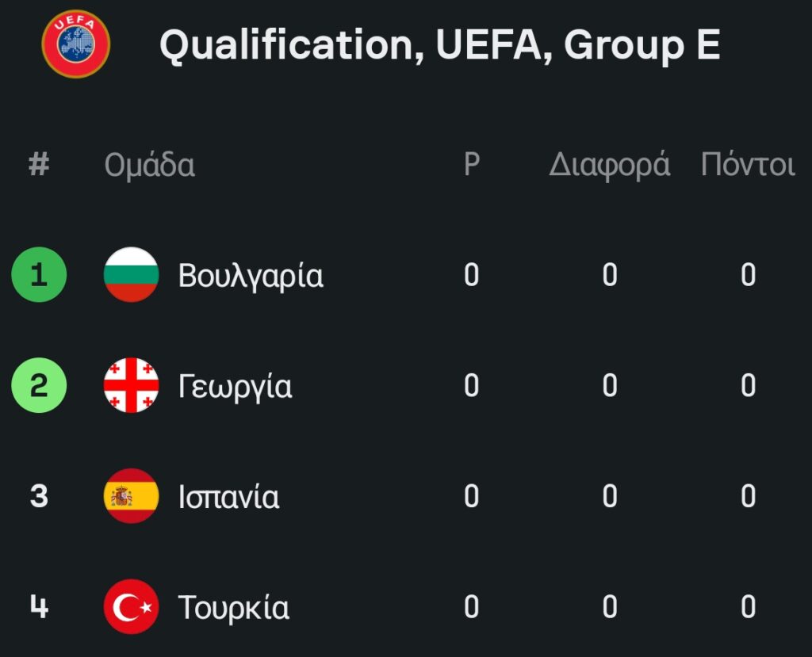Click the Ομάδα column header
Screen dimensions: 812x657
click(x=149, y=166)
